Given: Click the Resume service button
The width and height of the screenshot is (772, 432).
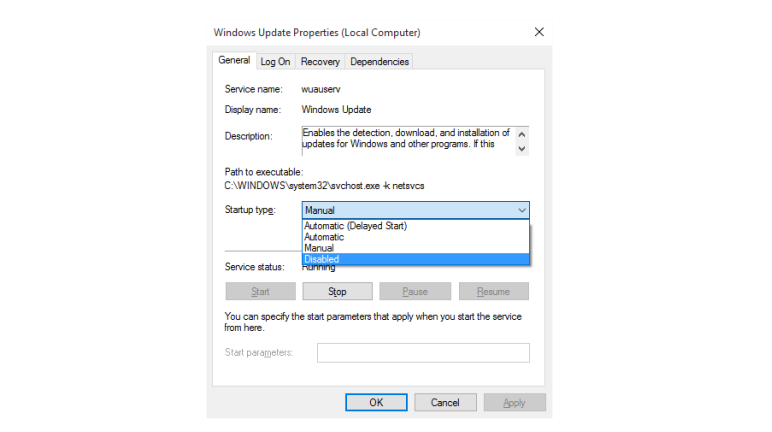Looking at the screenshot, I should coord(494,291).
